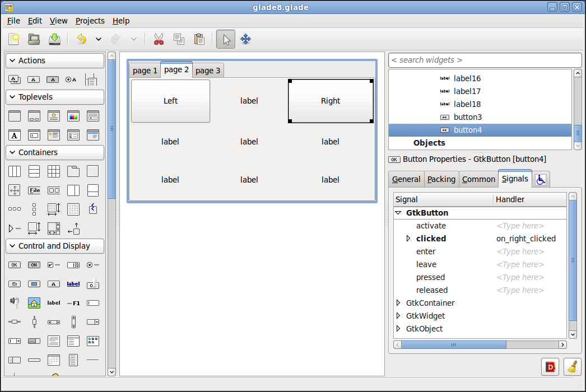Select the Notebook container icon

73,171
